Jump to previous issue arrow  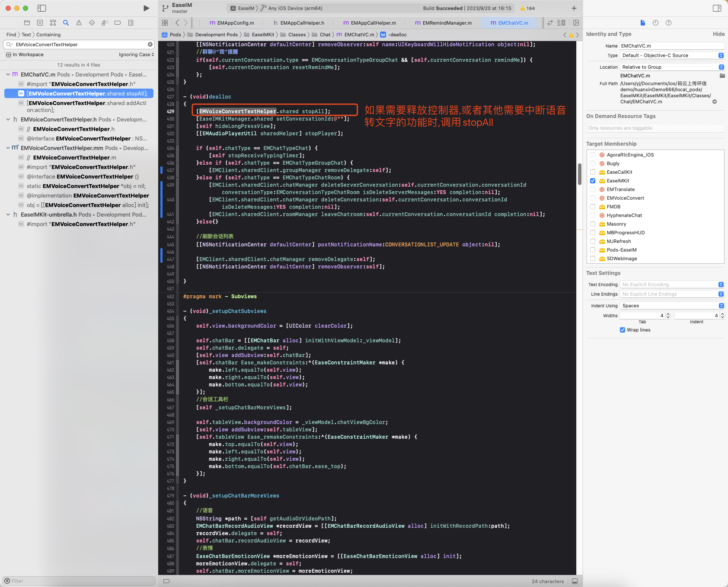click(565, 35)
